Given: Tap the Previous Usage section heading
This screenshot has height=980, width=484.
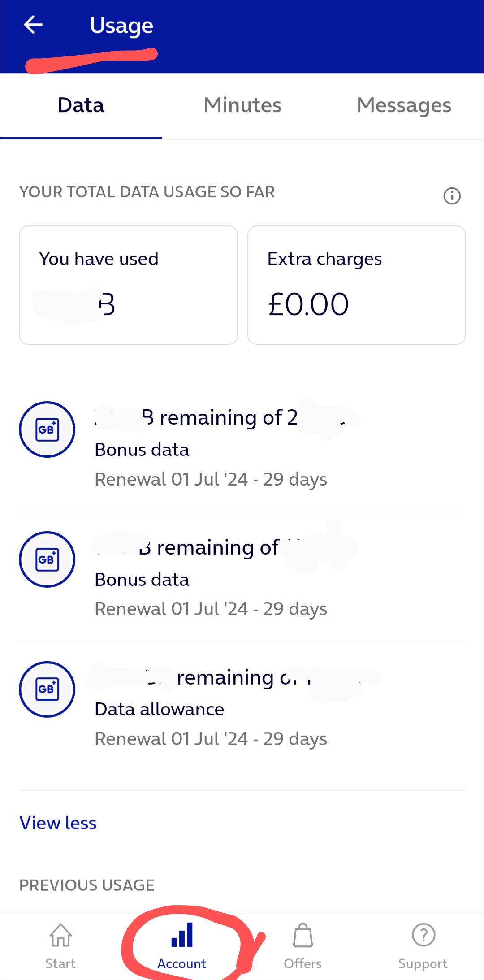Looking at the screenshot, I should (87, 885).
